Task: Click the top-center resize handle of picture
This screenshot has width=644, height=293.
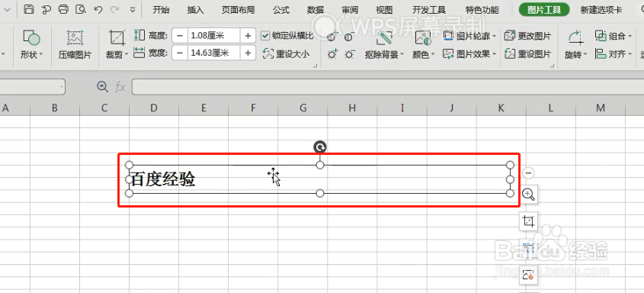Action: pyautogui.click(x=320, y=165)
